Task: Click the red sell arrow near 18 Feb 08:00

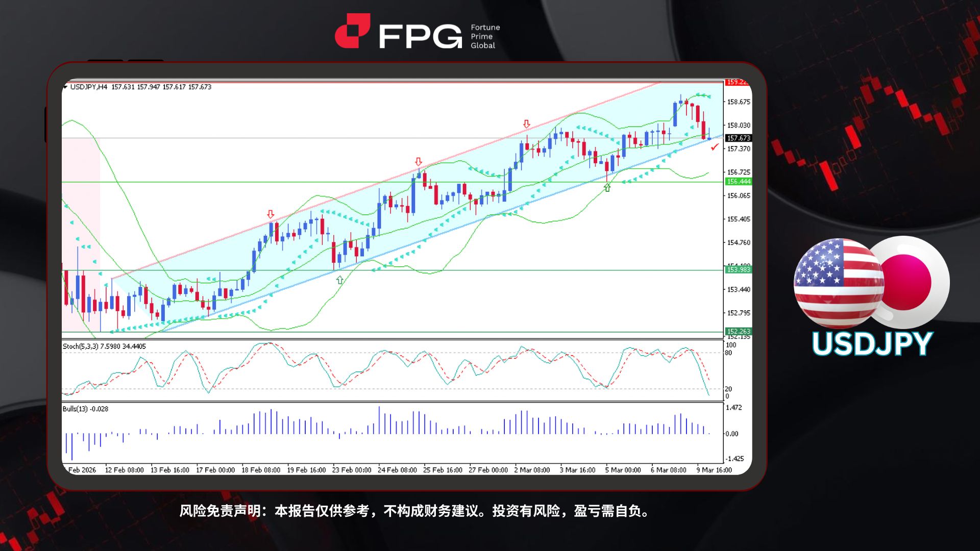Action: pos(271,215)
